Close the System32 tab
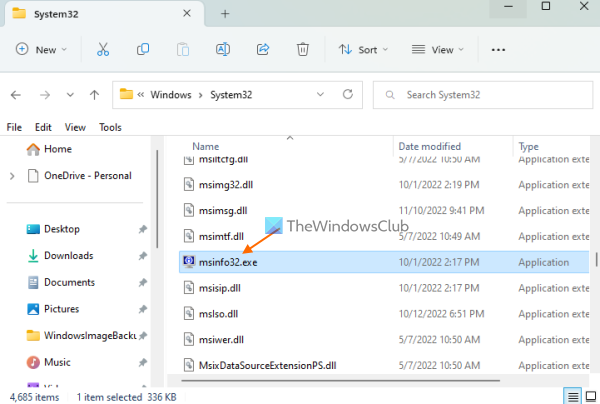Viewport: 600px width, 404px height. click(x=187, y=13)
